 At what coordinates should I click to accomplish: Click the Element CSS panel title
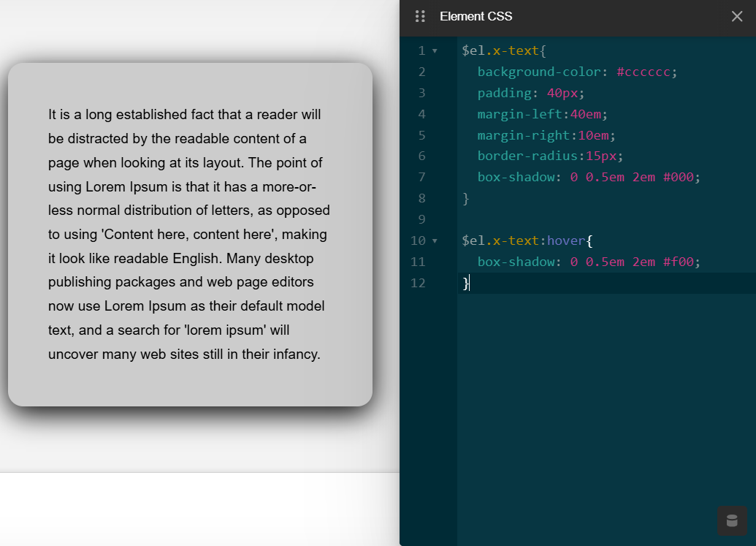point(476,16)
